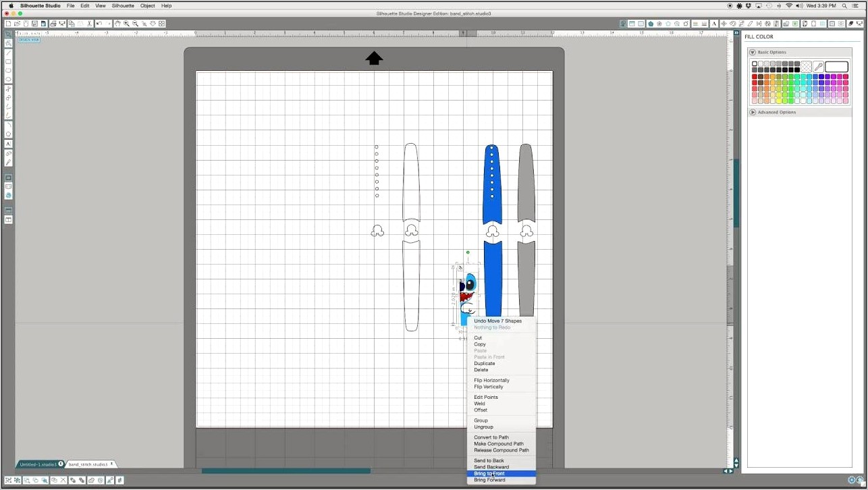Click the Cut scissors icon

point(89,24)
